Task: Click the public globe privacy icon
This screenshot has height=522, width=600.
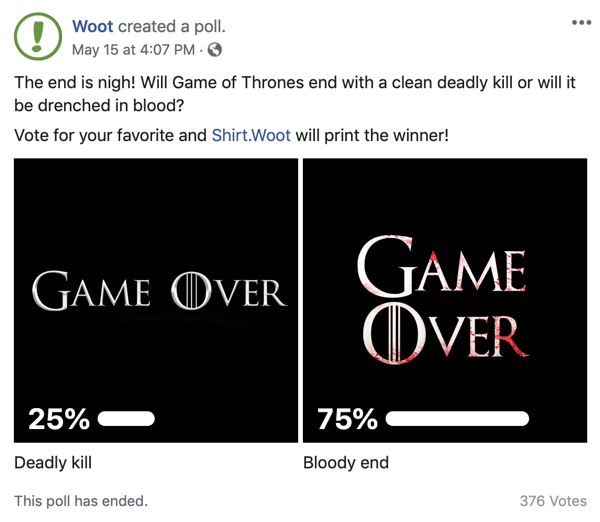Action: tap(215, 50)
